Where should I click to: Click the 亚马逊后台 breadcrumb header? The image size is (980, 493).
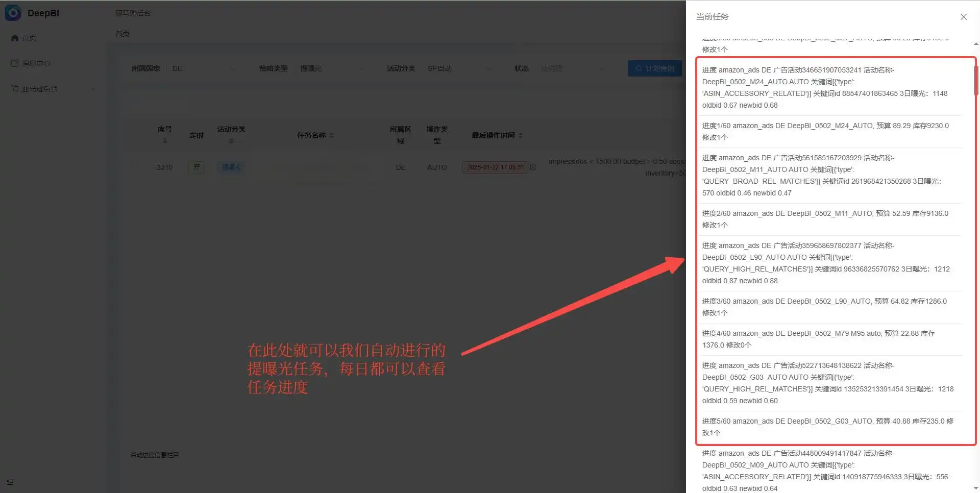(133, 13)
